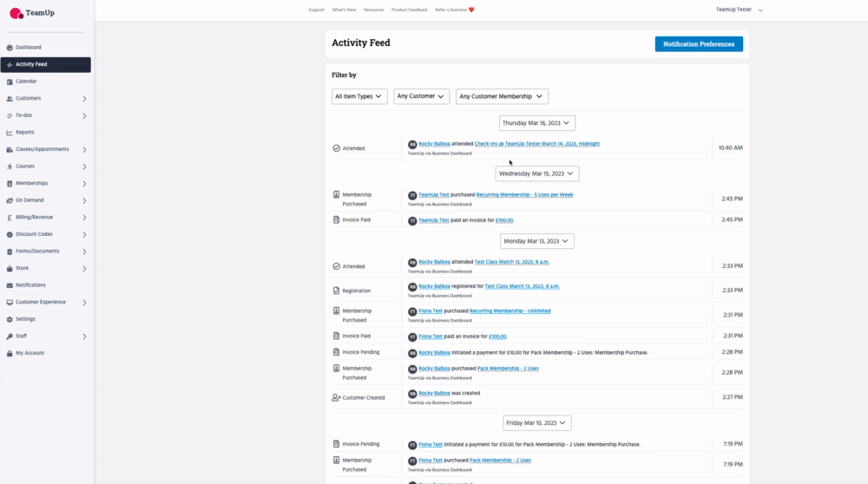Open the Any Customer filter dropdown

[x=421, y=96]
